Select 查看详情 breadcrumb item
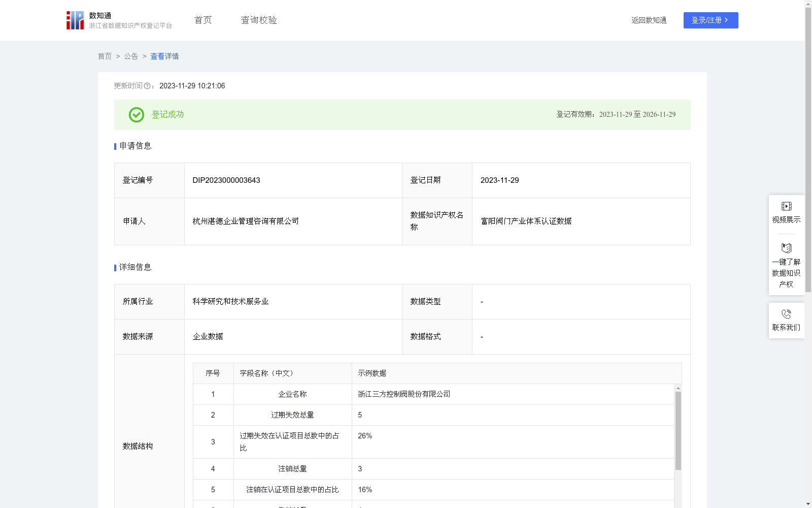The width and height of the screenshot is (812, 508). (x=164, y=56)
